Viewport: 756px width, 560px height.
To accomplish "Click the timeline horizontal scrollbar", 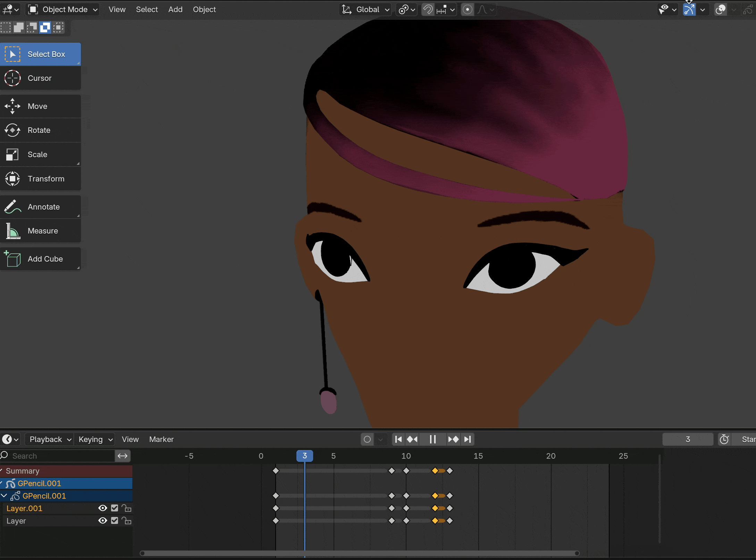I will click(x=359, y=553).
